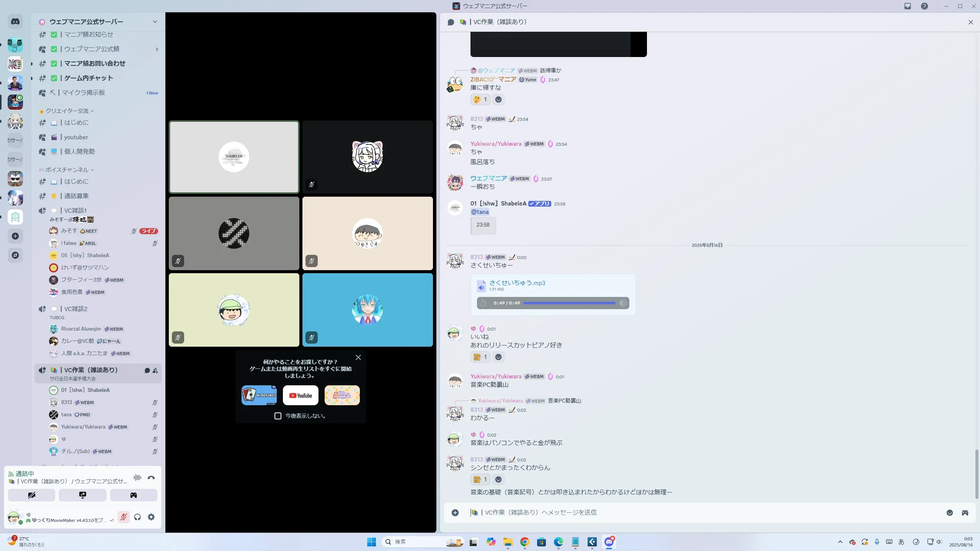Unmute the microphone toggle
This screenshot has width=980, height=551.
(x=123, y=517)
